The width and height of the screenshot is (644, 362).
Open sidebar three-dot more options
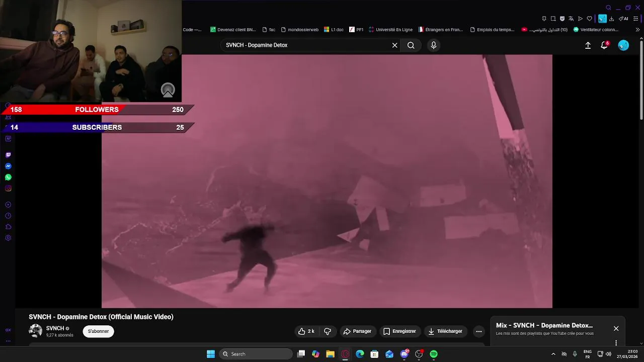(8, 341)
